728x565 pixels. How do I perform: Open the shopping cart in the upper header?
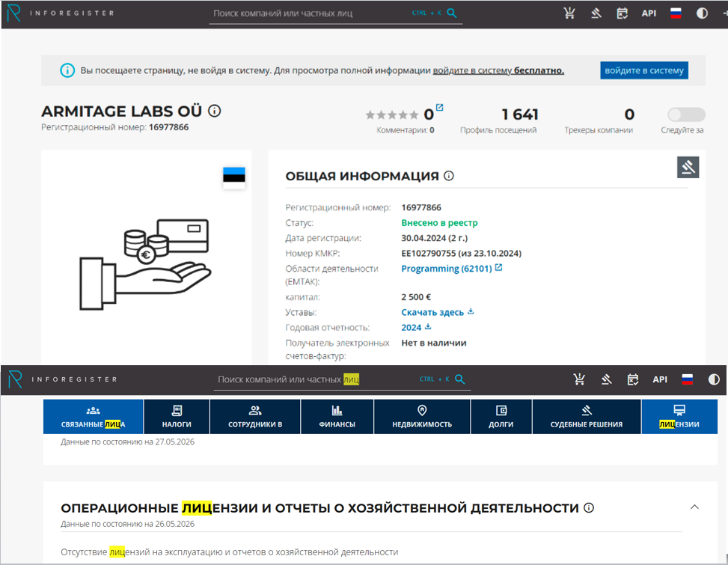coord(569,13)
